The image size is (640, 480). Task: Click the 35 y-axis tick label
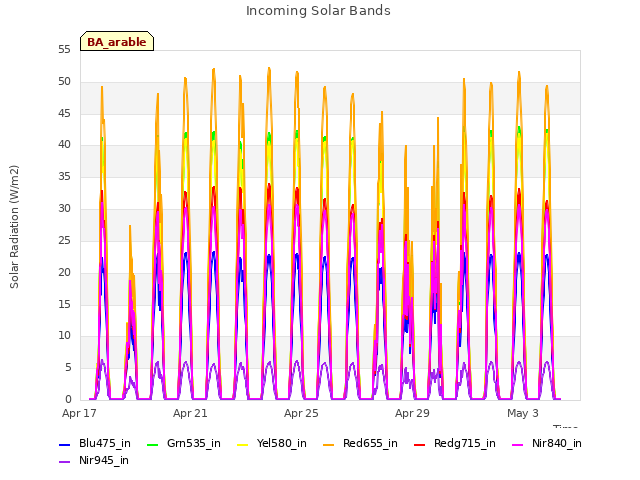pyautogui.click(x=64, y=177)
